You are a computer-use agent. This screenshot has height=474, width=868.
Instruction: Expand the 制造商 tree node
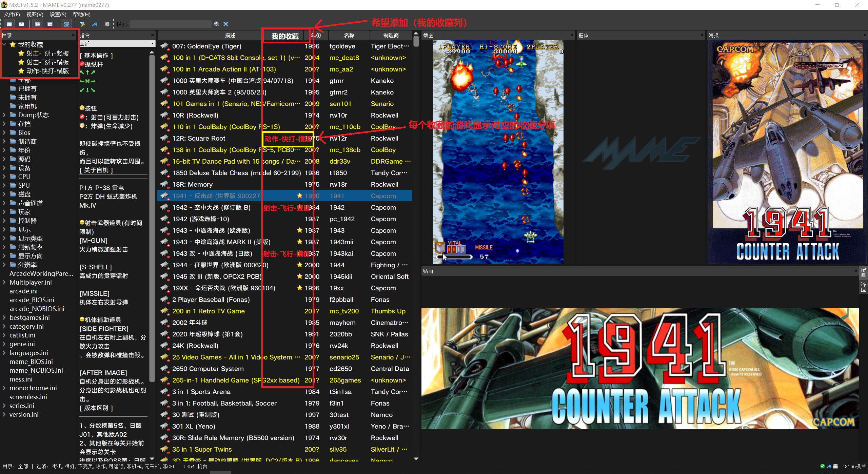click(4, 141)
